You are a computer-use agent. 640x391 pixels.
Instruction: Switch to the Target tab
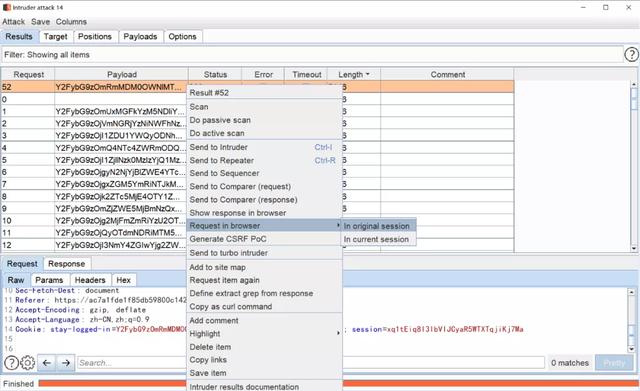tap(56, 36)
